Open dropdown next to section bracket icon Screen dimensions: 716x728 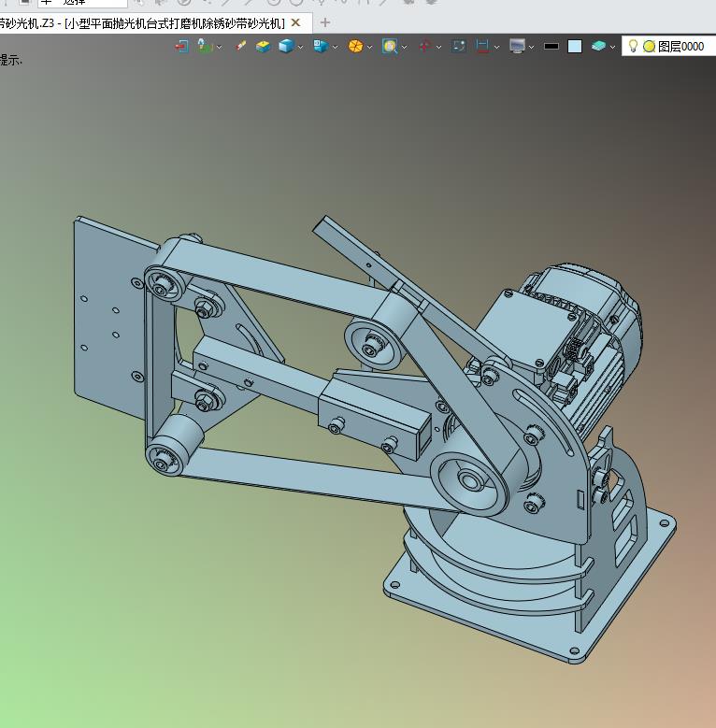[497, 47]
